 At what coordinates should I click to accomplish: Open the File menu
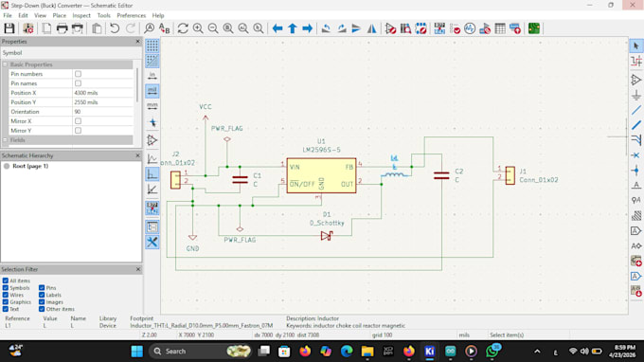tap(8, 15)
